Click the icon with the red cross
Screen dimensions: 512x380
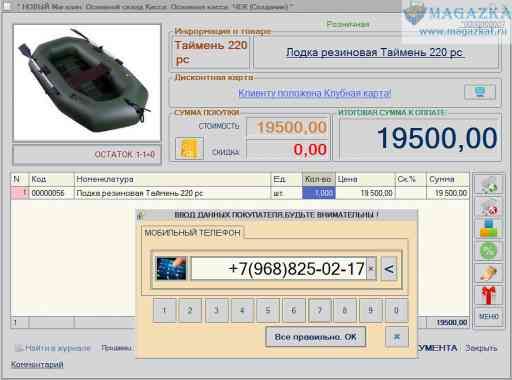click(489, 207)
